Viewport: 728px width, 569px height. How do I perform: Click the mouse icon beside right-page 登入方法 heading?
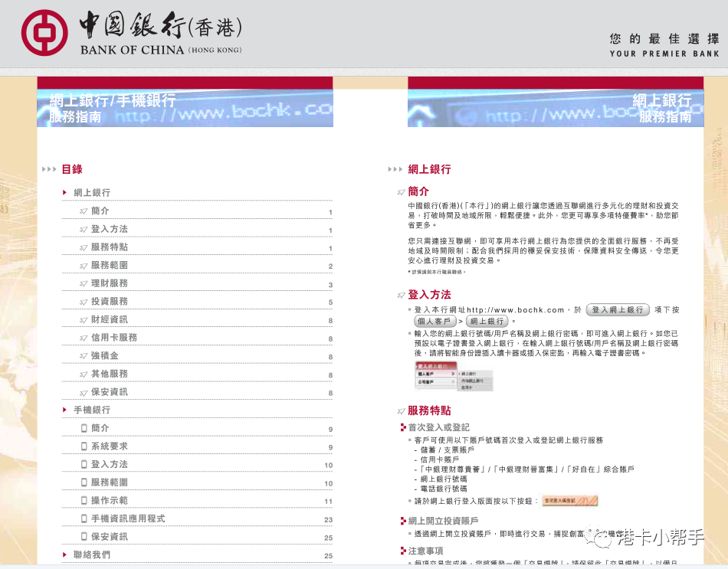[401, 295]
